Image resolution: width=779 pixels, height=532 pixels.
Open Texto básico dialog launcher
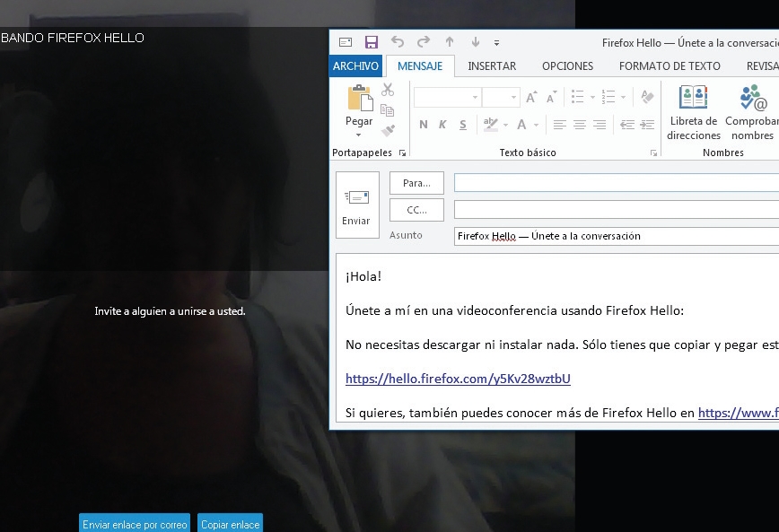coord(653,153)
